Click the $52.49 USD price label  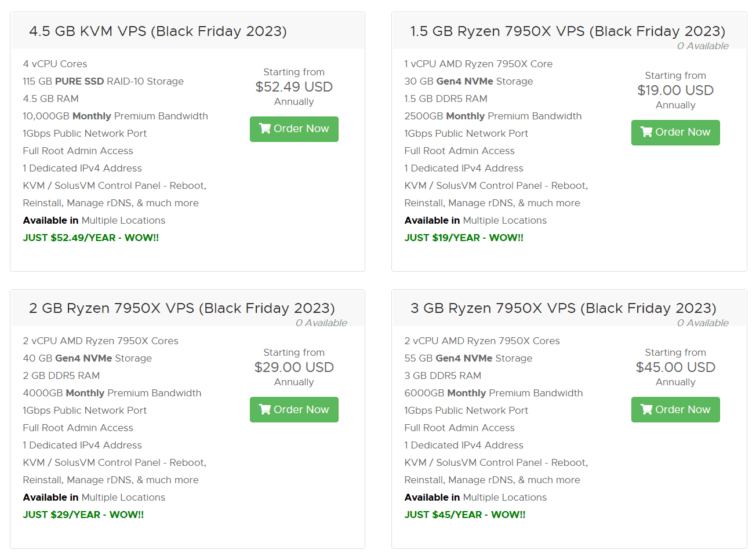pyautogui.click(x=294, y=87)
